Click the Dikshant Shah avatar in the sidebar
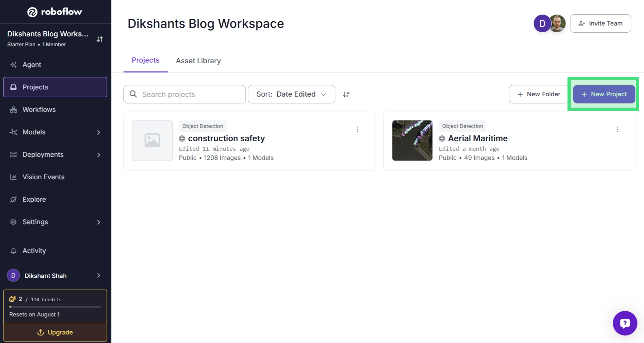The width and height of the screenshot is (644, 343). pos(13,275)
